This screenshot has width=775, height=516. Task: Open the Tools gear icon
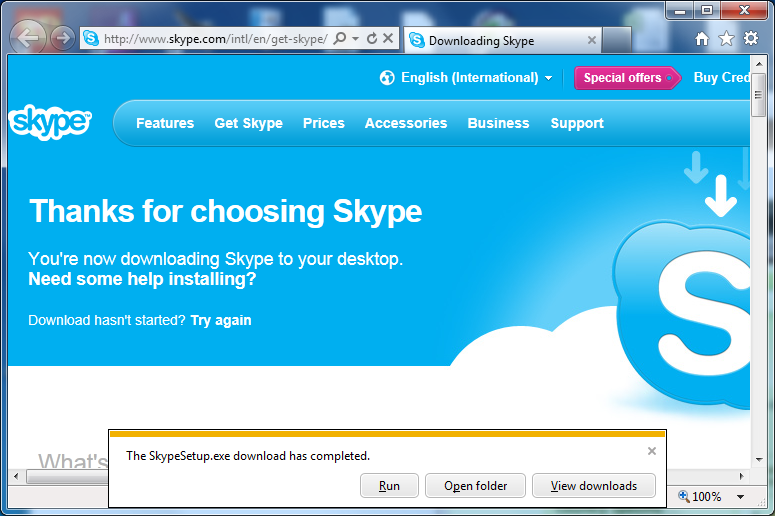coord(750,39)
